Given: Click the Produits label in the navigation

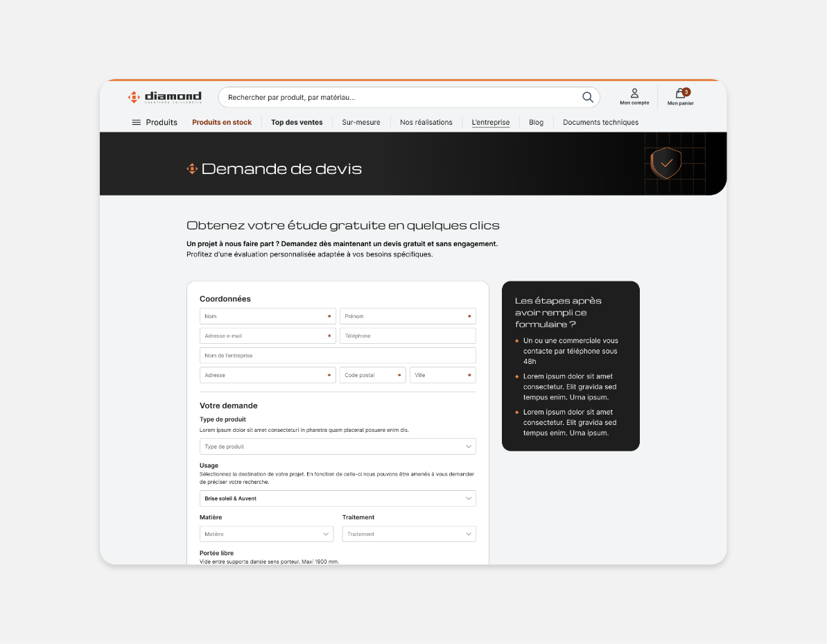Looking at the screenshot, I should pos(162,123).
